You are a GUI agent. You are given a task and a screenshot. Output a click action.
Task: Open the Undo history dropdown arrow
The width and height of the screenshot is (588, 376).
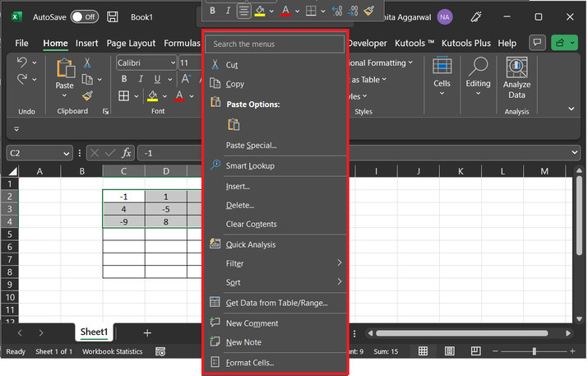coord(35,63)
